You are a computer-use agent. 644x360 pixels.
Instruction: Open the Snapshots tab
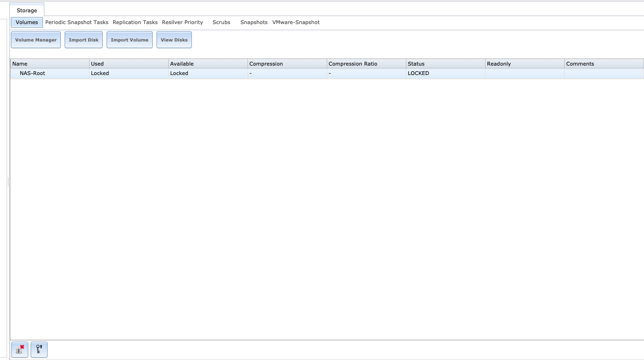(x=254, y=22)
